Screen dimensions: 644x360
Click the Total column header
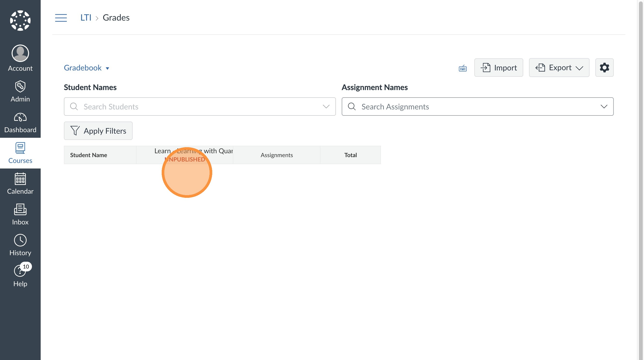[350, 155]
